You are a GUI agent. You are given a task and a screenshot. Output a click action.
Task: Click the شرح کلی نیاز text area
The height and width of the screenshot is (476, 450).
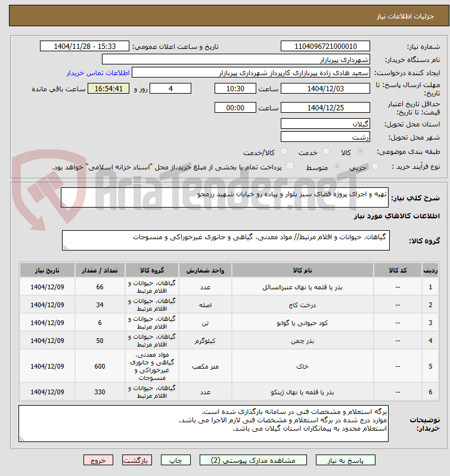(224, 197)
